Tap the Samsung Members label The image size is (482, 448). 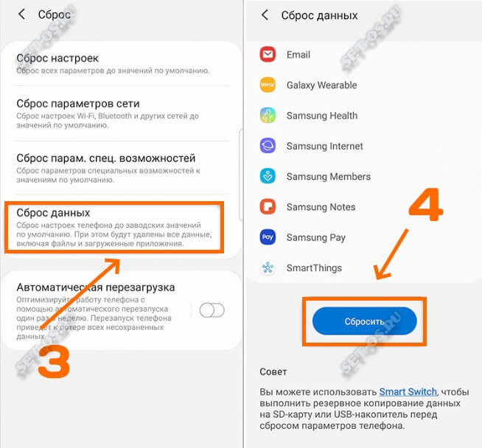pyautogui.click(x=329, y=176)
